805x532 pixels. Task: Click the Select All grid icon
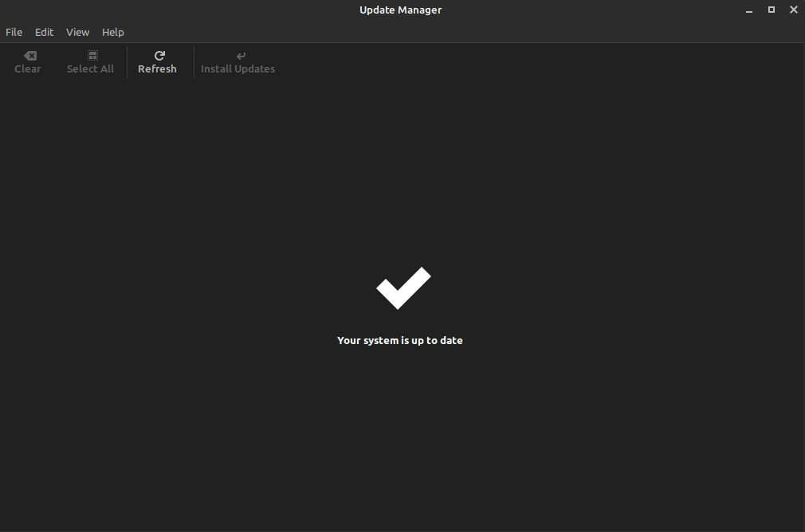click(x=90, y=54)
